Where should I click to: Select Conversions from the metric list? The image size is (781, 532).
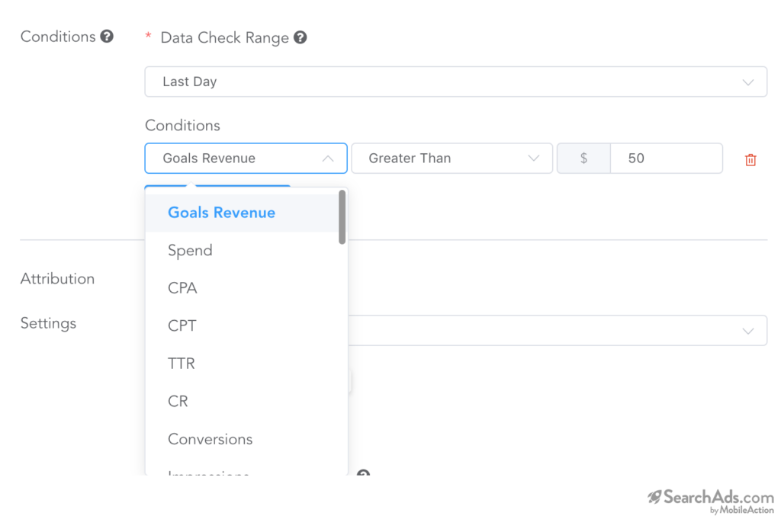point(210,439)
